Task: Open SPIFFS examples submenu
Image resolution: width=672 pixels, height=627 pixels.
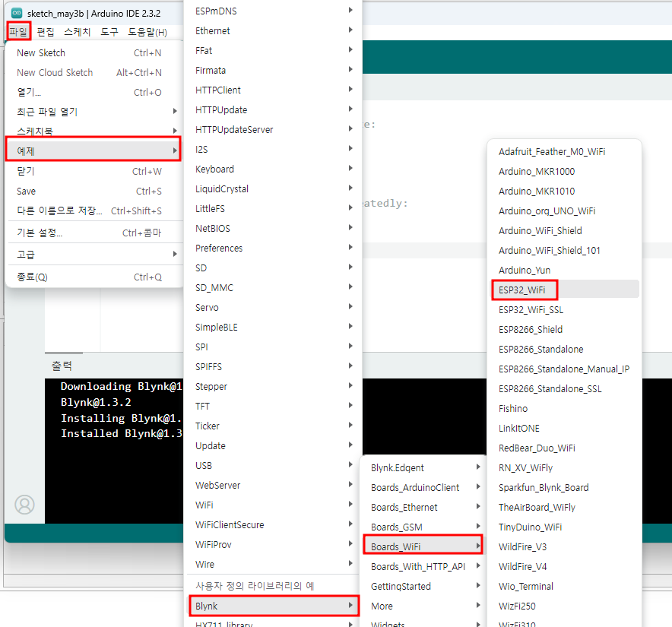Action: click(x=274, y=366)
